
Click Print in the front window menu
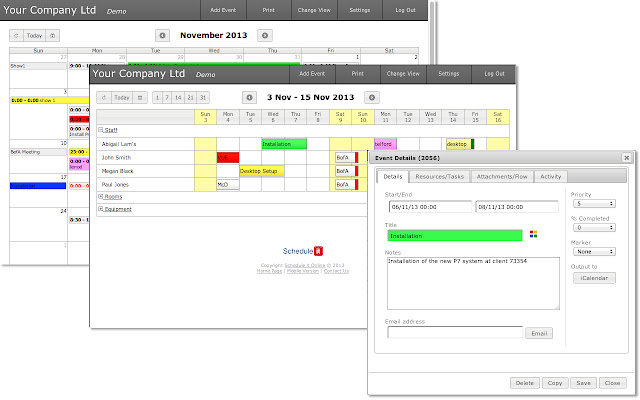(358, 74)
